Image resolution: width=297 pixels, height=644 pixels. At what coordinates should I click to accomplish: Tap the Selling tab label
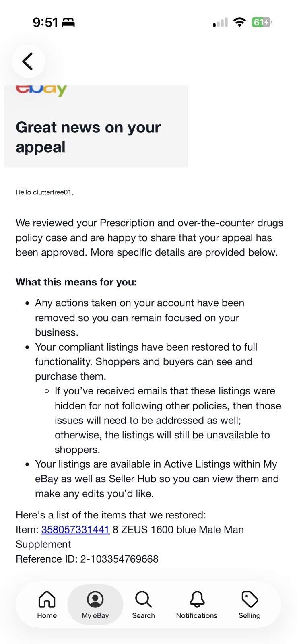(250, 615)
